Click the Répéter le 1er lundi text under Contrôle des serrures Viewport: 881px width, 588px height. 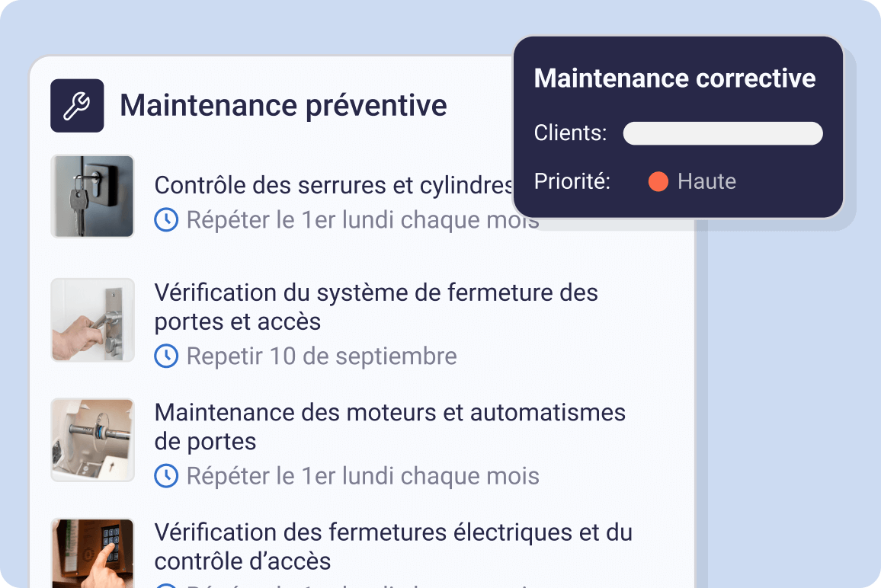(x=363, y=221)
